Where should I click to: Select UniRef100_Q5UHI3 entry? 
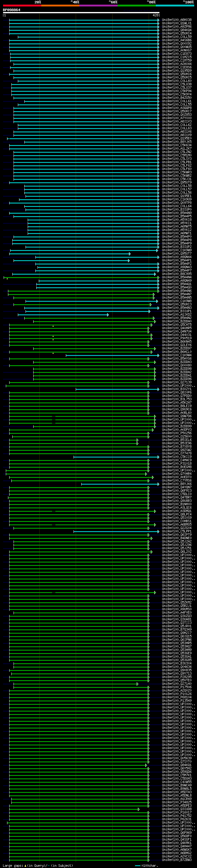point(177,304)
